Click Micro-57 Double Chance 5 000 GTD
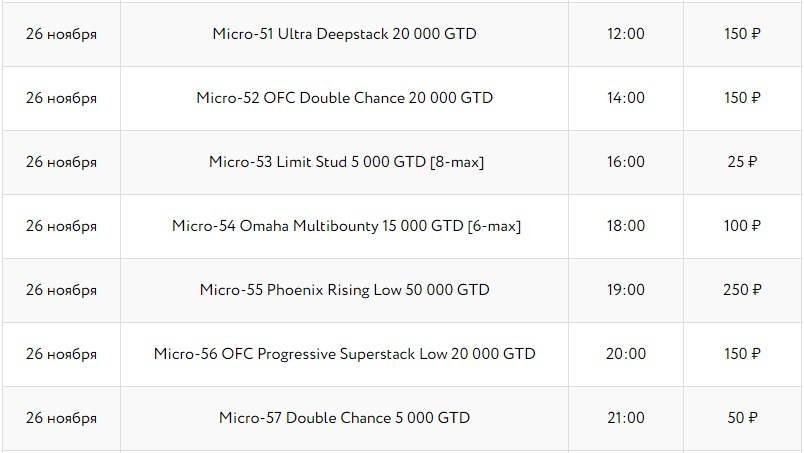The image size is (804, 453). point(344,418)
